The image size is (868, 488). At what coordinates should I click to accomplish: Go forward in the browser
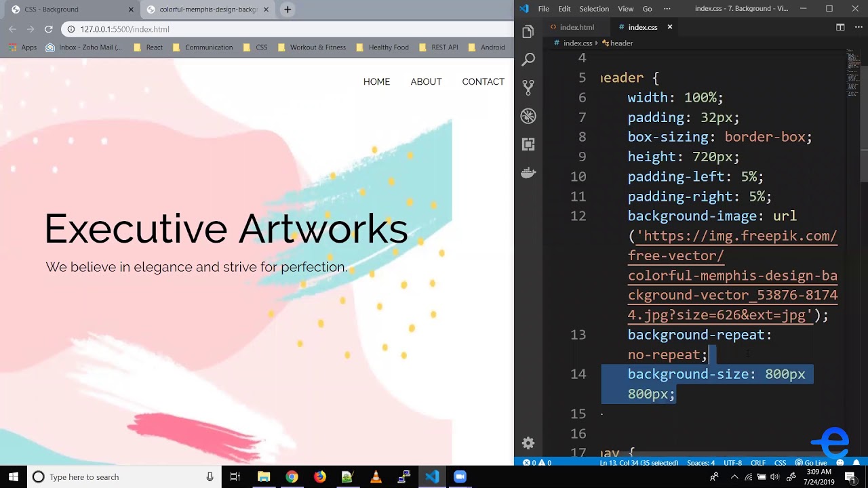[30, 29]
